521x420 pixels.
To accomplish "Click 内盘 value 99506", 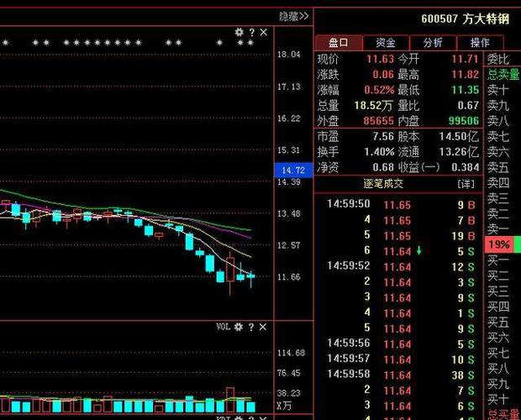I will (x=464, y=121).
